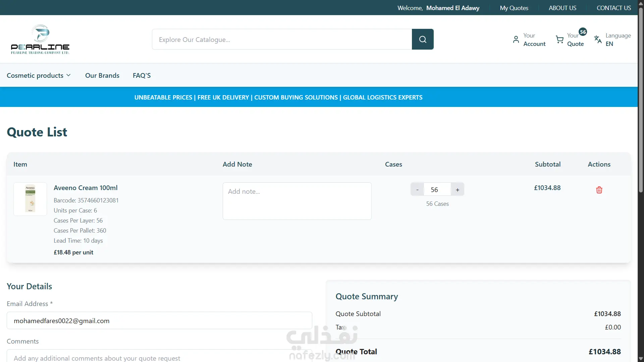Click the blue promotional banner text
The image size is (644, 362).
[278, 97]
